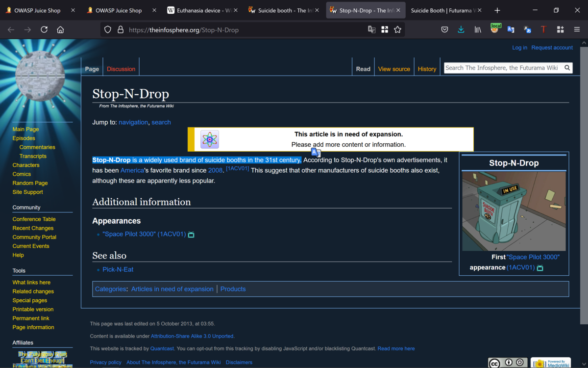Viewport: 588px width, 368px height.
Task: Click the TV icon in the infobox
Action: pyautogui.click(x=540, y=268)
